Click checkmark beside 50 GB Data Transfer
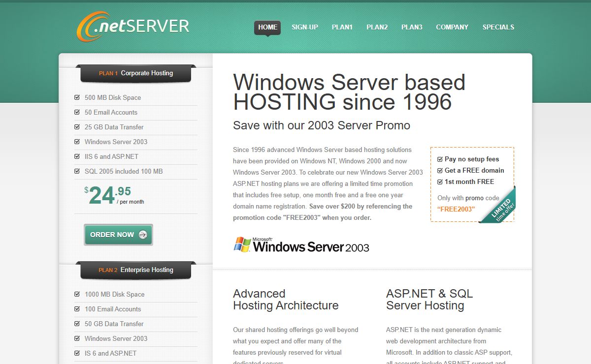Image resolution: width=591 pixels, height=364 pixels. pyautogui.click(x=77, y=324)
